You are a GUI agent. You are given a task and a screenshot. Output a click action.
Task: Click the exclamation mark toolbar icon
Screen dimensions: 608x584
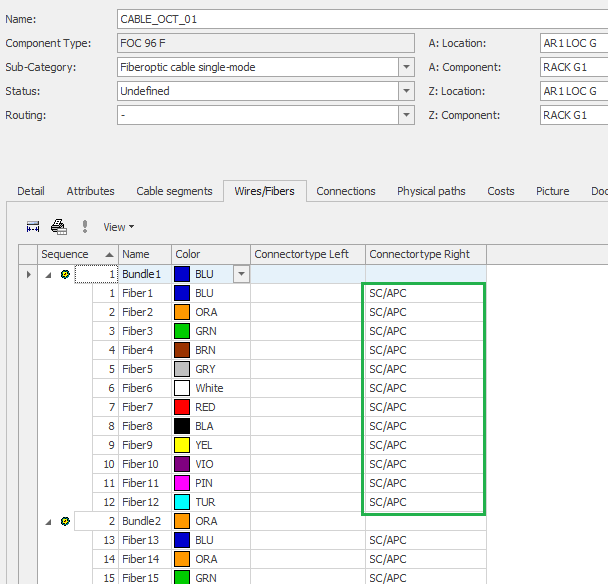85,226
